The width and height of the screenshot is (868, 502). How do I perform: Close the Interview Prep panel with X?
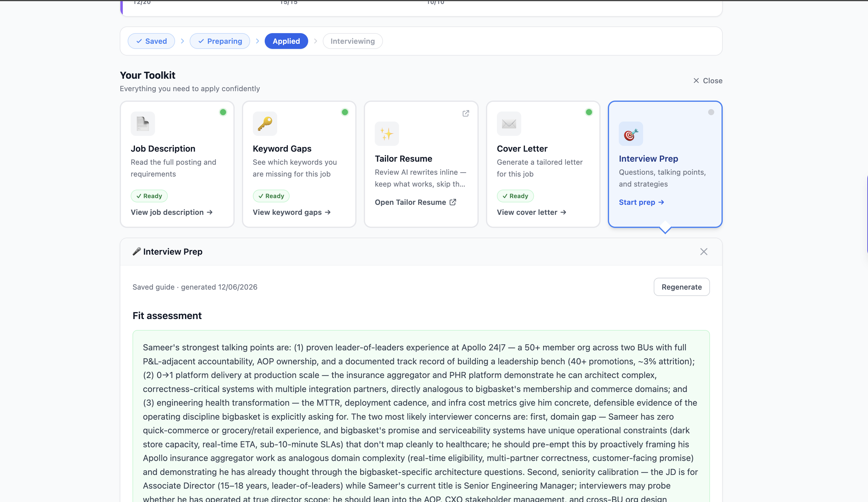coord(704,252)
